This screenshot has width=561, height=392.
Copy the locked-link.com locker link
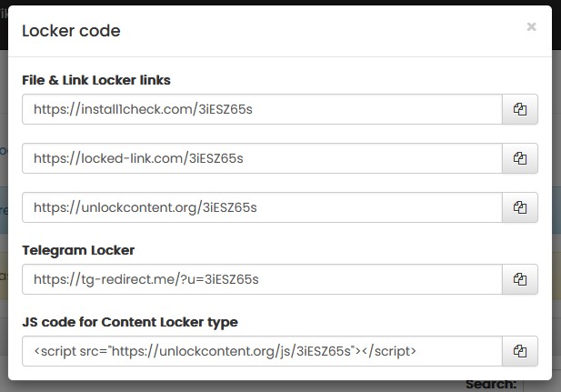(520, 158)
